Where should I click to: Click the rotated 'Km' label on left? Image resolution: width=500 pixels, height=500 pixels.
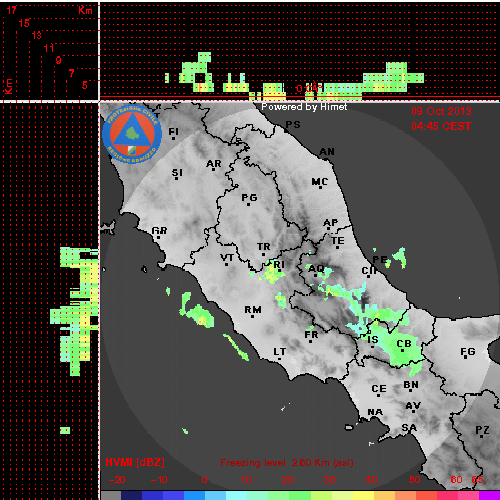click(x=8, y=87)
